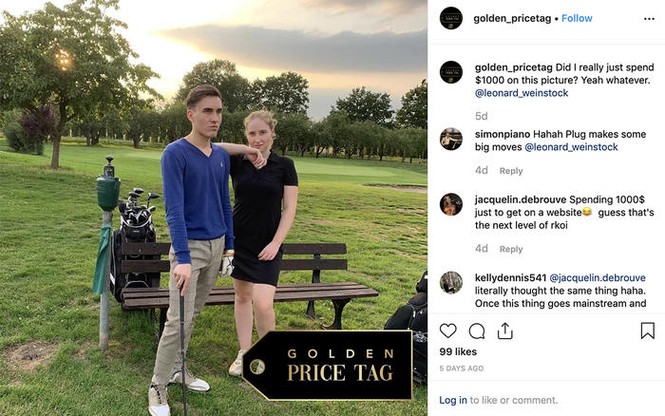Save post with bookmark icon
This screenshot has width=665, height=416.
pos(647,331)
